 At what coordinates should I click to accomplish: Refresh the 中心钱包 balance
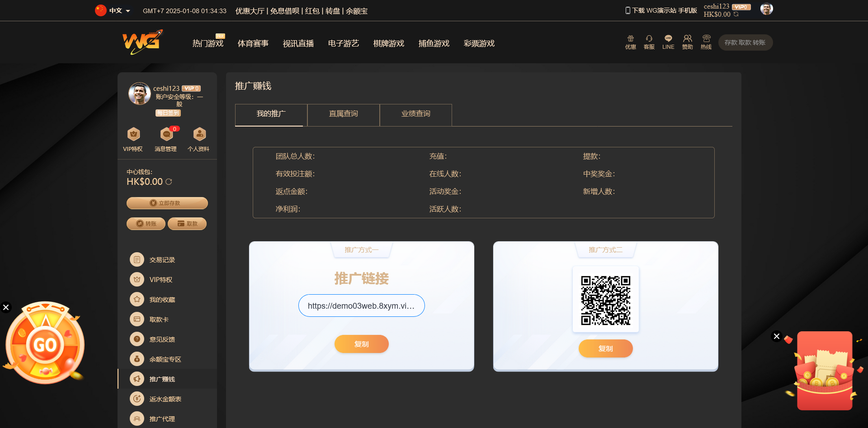169,182
